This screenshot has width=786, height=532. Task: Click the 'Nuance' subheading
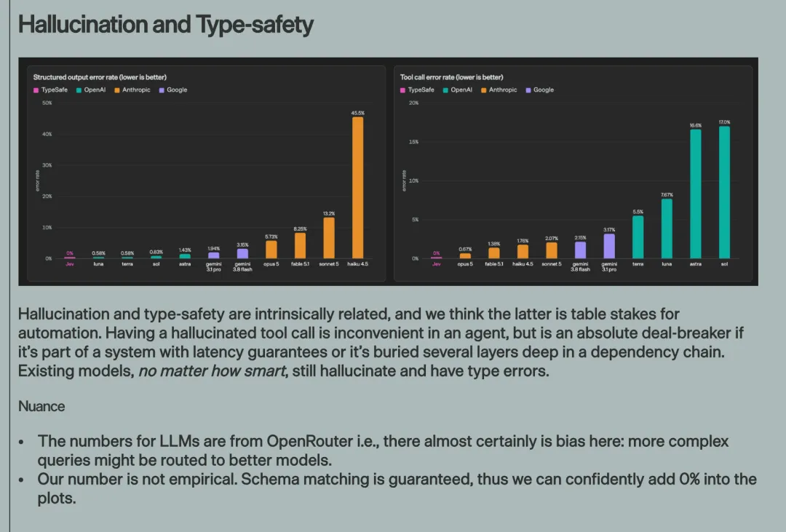[x=41, y=406]
